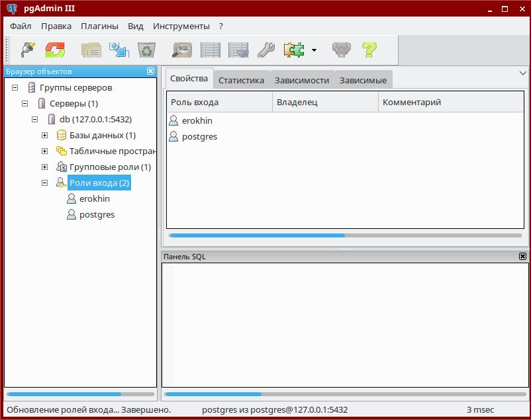Click the SQL panel horizontal scrollbar

coord(346,394)
